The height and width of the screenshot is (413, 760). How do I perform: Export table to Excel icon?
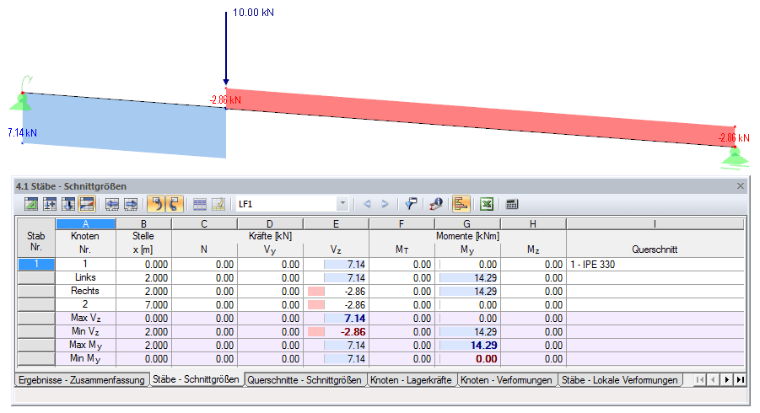[x=487, y=204]
